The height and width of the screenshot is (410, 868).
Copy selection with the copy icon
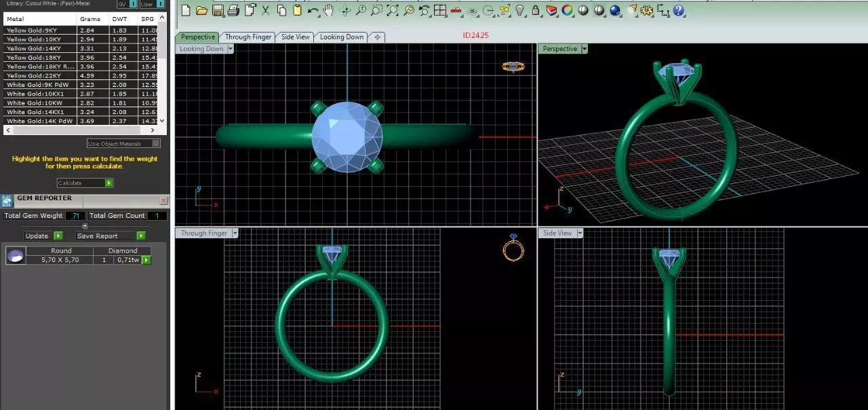[x=282, y=10]
